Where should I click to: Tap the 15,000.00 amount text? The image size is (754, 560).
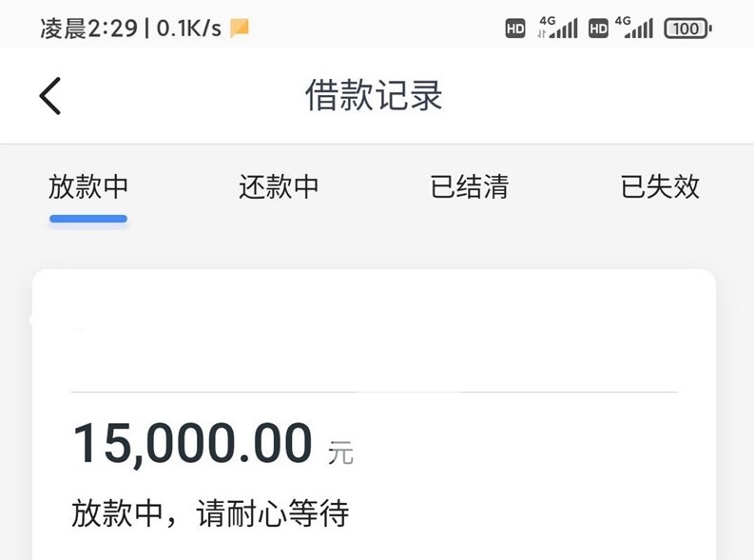pos(193,443)
